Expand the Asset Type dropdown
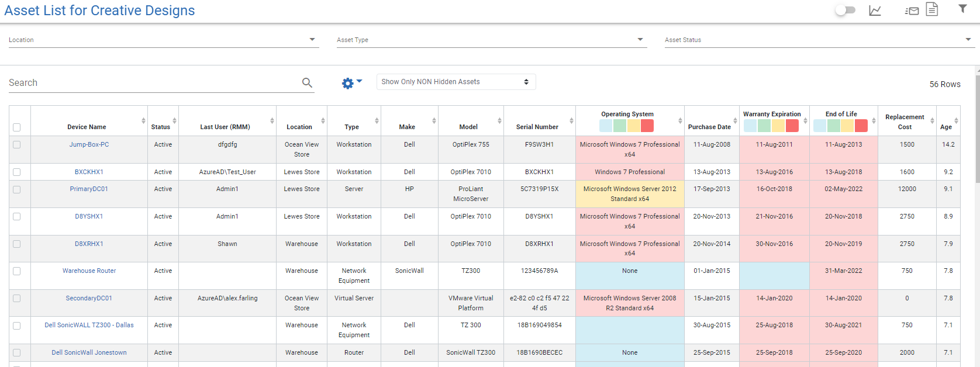Viewport: 980px width, 367px height. coord(492,40)
